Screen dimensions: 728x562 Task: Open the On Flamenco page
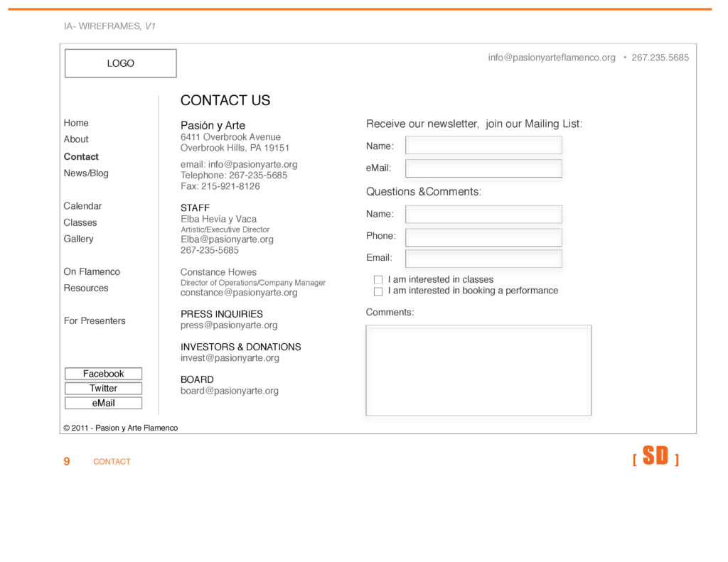pyautogui.click(x=92, y=271)
